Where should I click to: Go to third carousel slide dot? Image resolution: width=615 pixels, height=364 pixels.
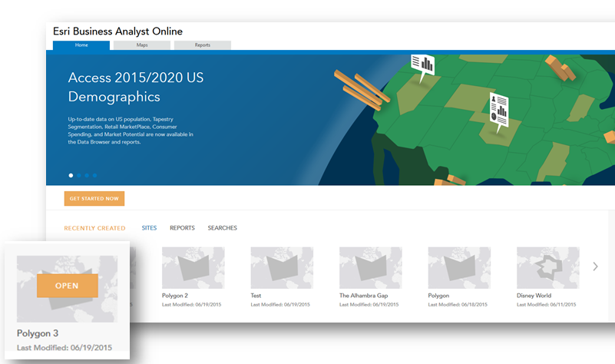coord(87,175)
